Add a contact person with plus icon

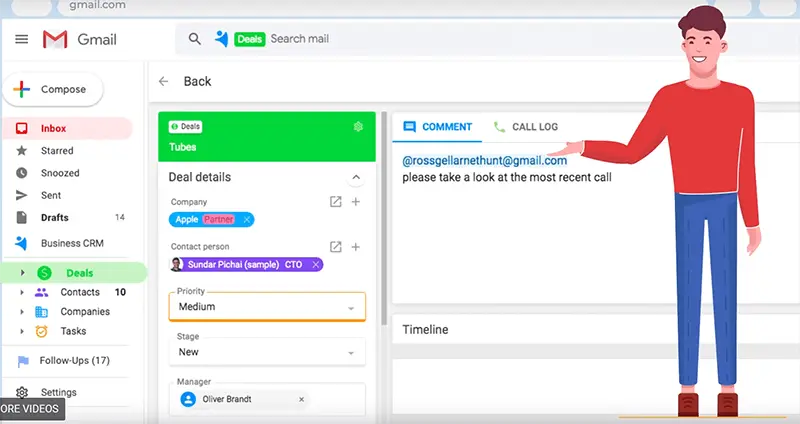356,247
